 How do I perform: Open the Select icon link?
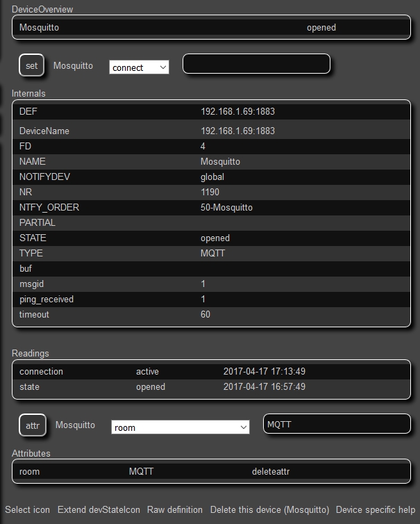pos(28,509)
